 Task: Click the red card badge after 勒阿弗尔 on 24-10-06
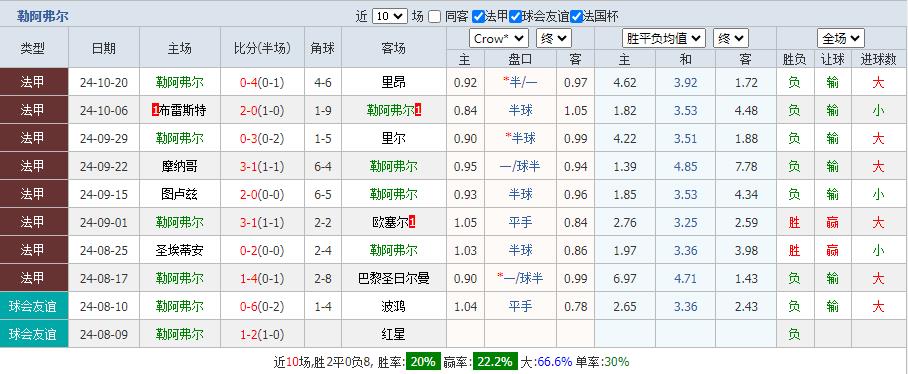pos(418,110)
